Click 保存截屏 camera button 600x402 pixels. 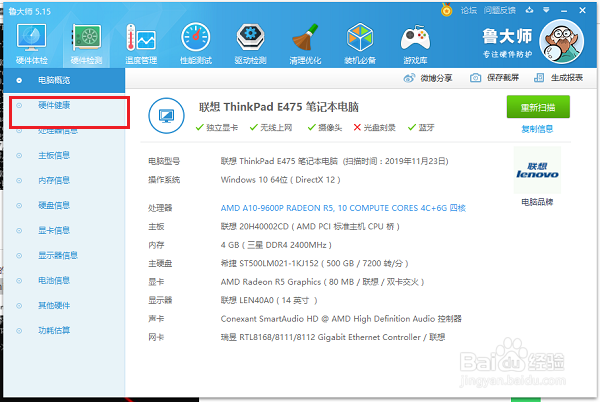(x=494, y=78)
